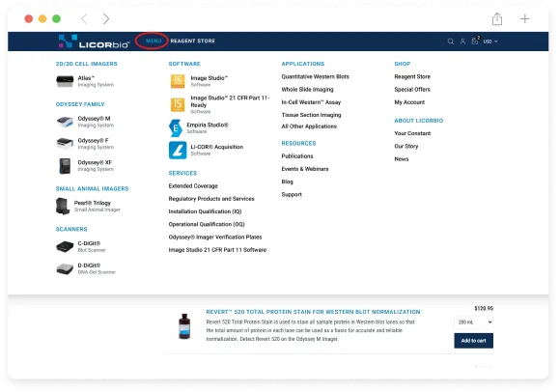Screen dimensions: 559x392
Task: Click the Revert 520 bottle thumbnail
Action: click(184, 326)
